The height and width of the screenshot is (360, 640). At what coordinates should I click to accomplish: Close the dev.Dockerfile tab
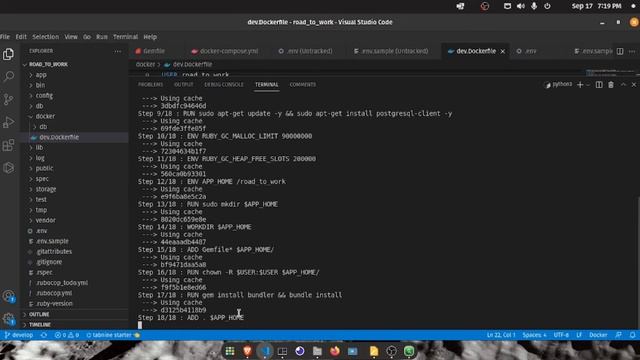(x=502, y=51)
